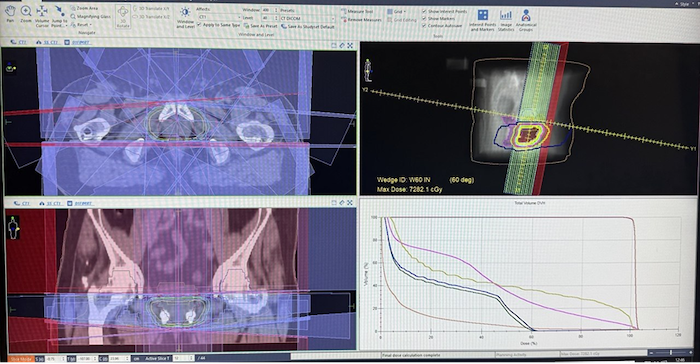This screenshot has height=364, width=700.
Task: Click beam's-eye view orientation figure
Action: click(367, 70)
